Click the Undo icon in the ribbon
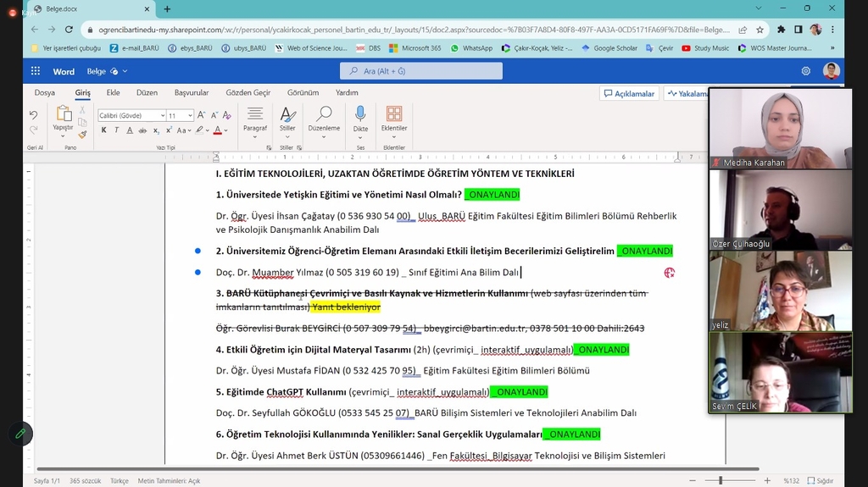The image size is (868, 487). (34, 114)
